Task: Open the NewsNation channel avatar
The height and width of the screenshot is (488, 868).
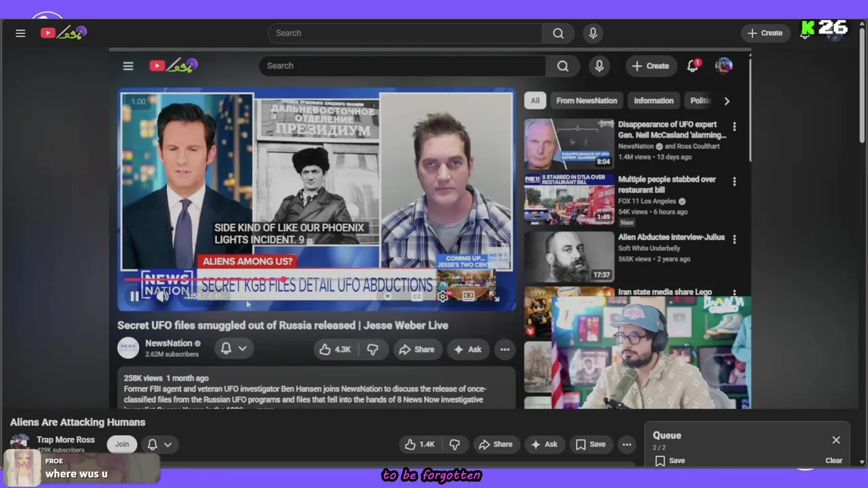Action: [x=128, y=348]
